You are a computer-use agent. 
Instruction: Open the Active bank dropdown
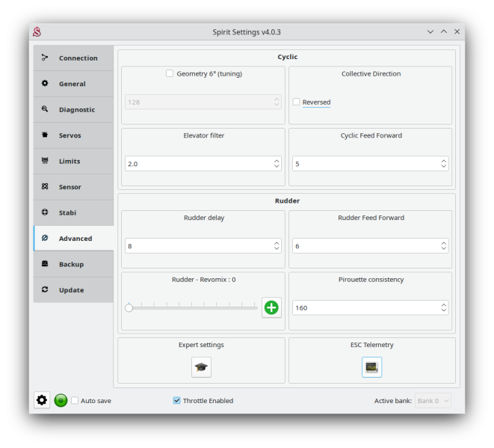click(433, 400)
